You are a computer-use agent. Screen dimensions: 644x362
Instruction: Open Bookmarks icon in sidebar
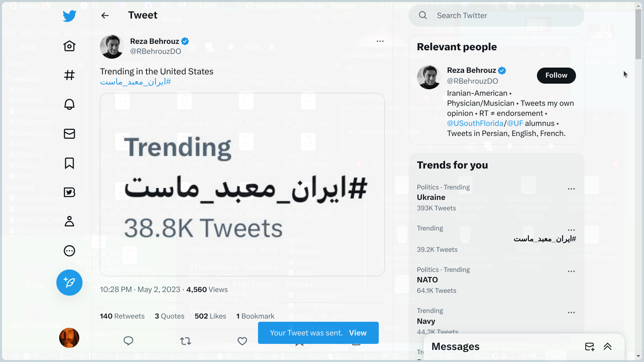(x=69, y=163)
